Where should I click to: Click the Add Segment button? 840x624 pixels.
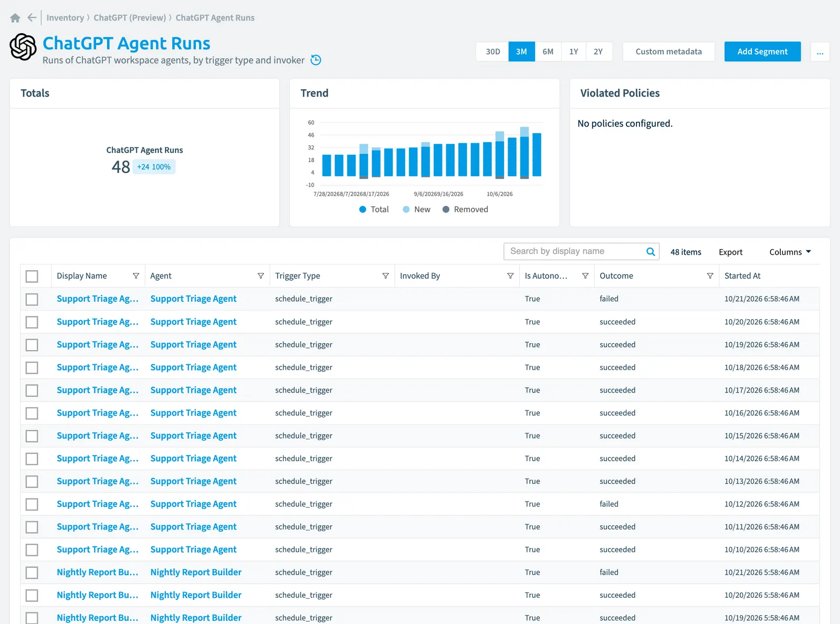pyautogui.click(x=762, y=51)
